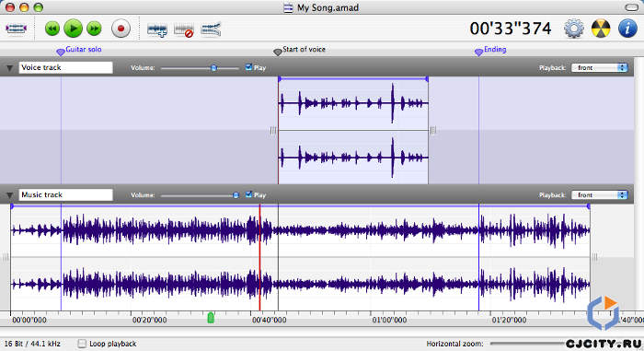This screenshot has height=351, width=644.
Task: Click the 00'20"000 timeline ruler label
Action: [149, 320]
